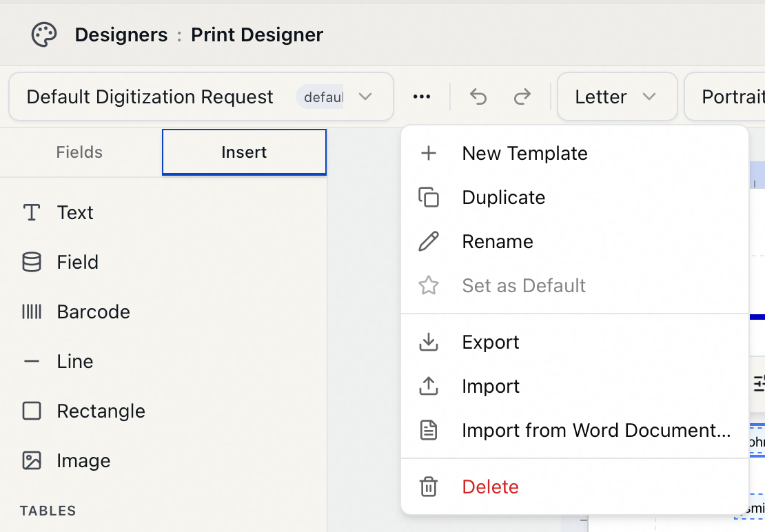Click the Duplicate copy icon
Image resolution: width=765 pixels, height=532 pixels.
tap(429, 197)
